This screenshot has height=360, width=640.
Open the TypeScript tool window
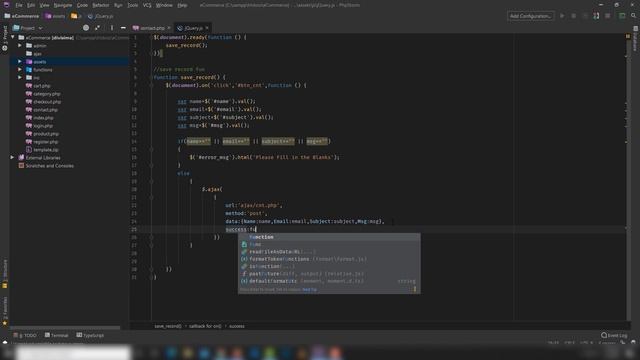click(x=90, y=335)
